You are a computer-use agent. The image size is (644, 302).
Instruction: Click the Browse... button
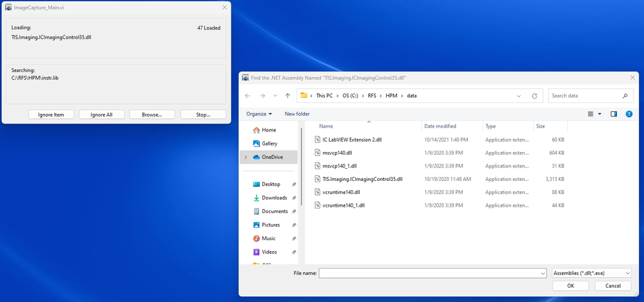152,115
